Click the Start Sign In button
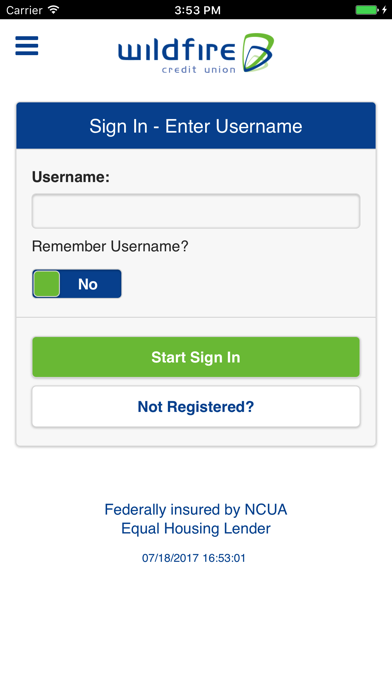The width and height of the screenshot is (392, 696). [x=196, y=357]
